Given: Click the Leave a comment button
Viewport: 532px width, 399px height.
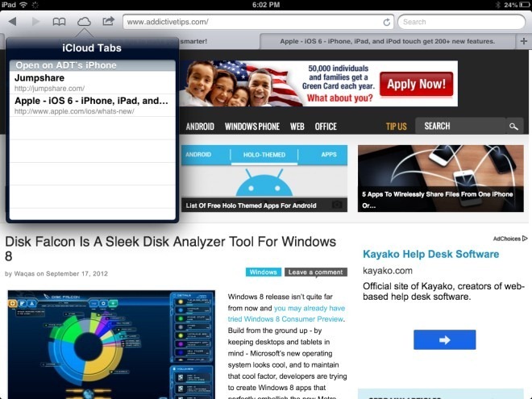Looking at the screenshot, I should [x=315, y=272].
